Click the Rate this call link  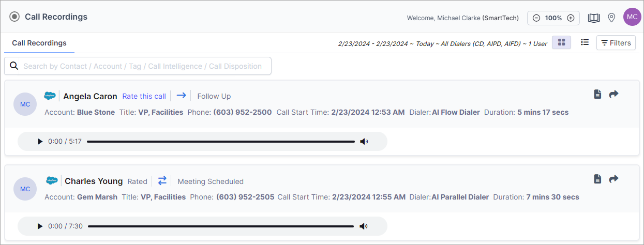(x=144, y=96)
